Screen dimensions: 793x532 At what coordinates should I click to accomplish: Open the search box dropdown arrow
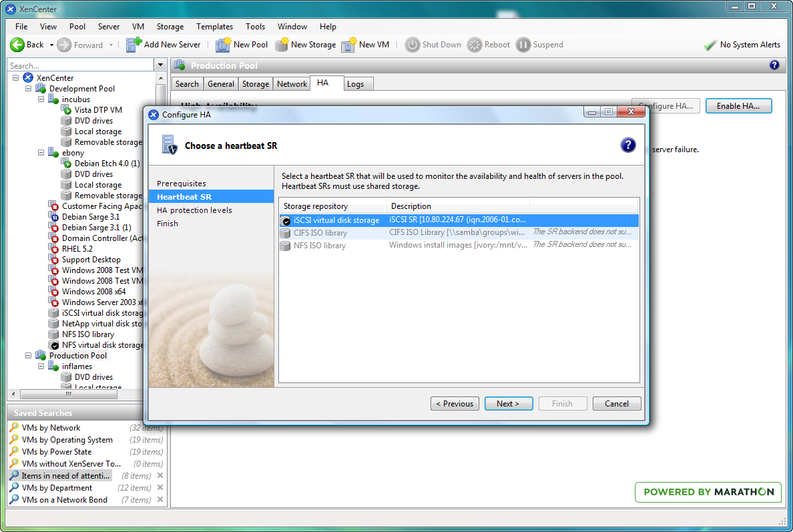[160, 65]
